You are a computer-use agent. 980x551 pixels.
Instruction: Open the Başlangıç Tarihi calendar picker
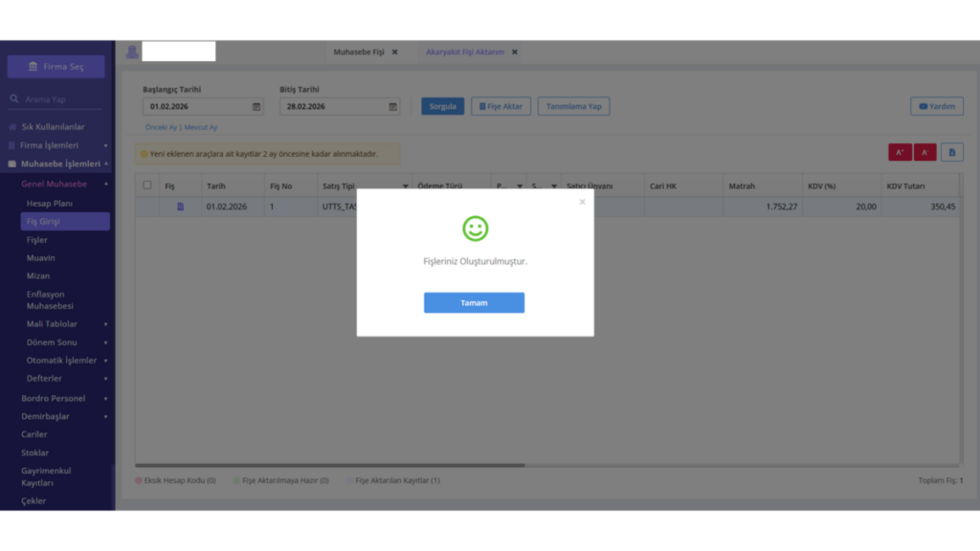coord(256,107)
